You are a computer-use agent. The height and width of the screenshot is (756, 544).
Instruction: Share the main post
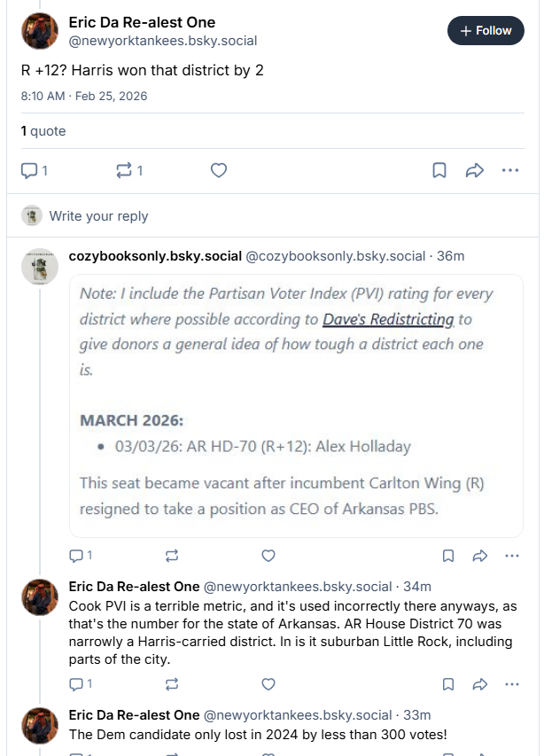(475, 170)
